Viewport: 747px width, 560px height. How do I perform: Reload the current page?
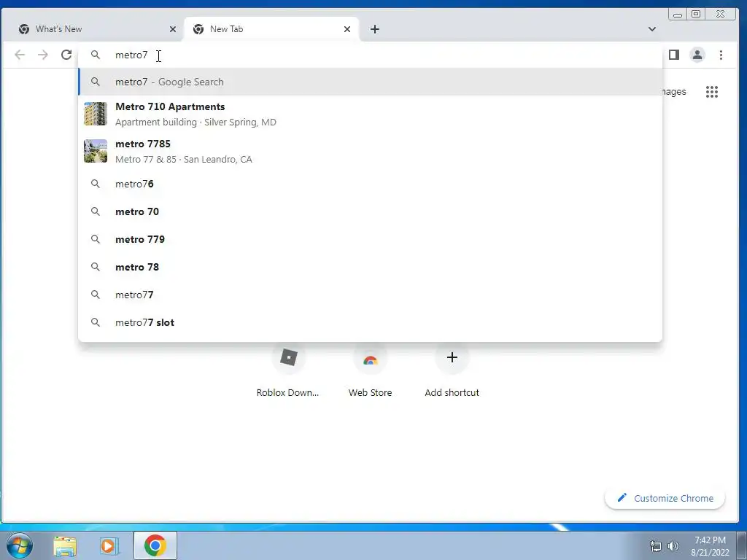click(x=66, y=55)
